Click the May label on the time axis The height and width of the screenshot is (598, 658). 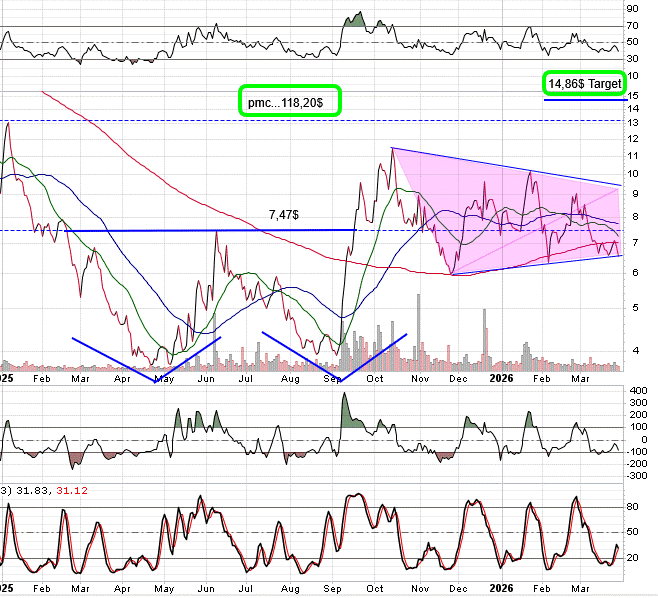pyautogui.click(x=165, y=380)
